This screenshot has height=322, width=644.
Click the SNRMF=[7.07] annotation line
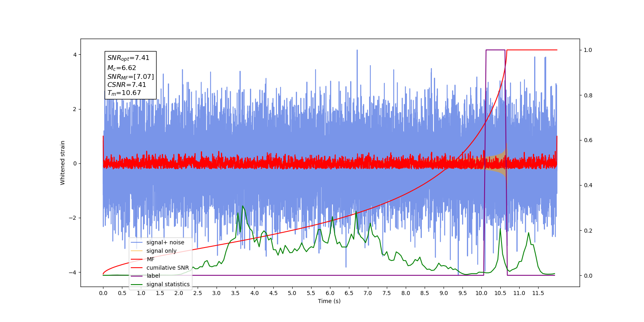point(130,76)
